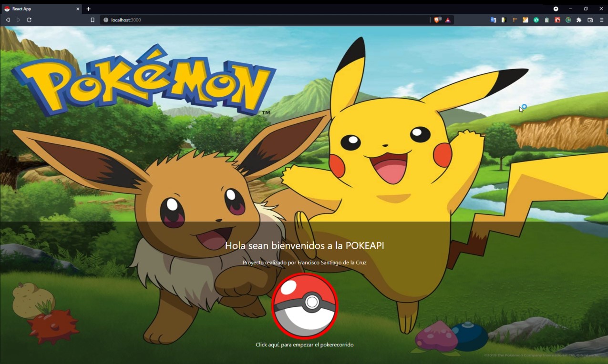Image resolution: width=608 pixels, height=364 pixels.
Task: Open a new browser tab
Action: point(89,9)
